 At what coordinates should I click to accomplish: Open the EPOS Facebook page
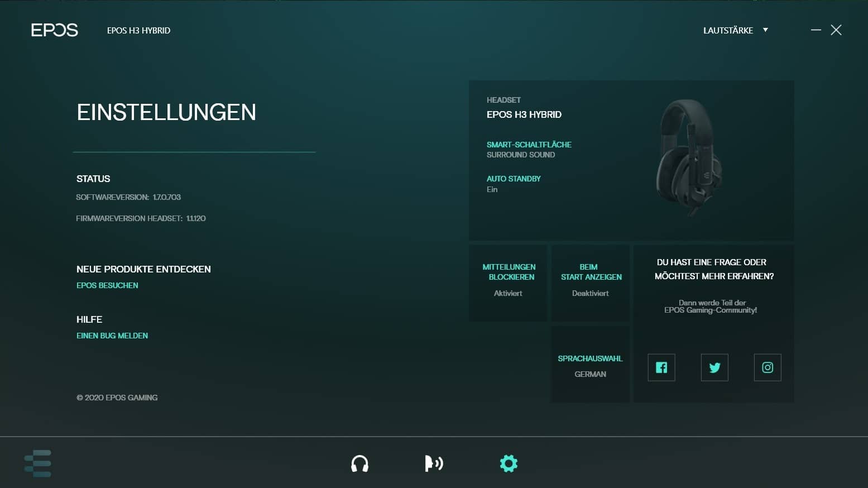coord(661,367)
